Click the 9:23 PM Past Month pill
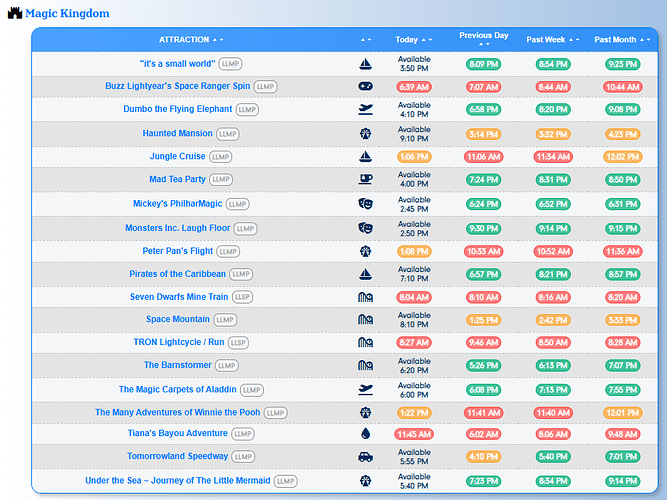Screen dimensions: 667x500 [622, 64]
